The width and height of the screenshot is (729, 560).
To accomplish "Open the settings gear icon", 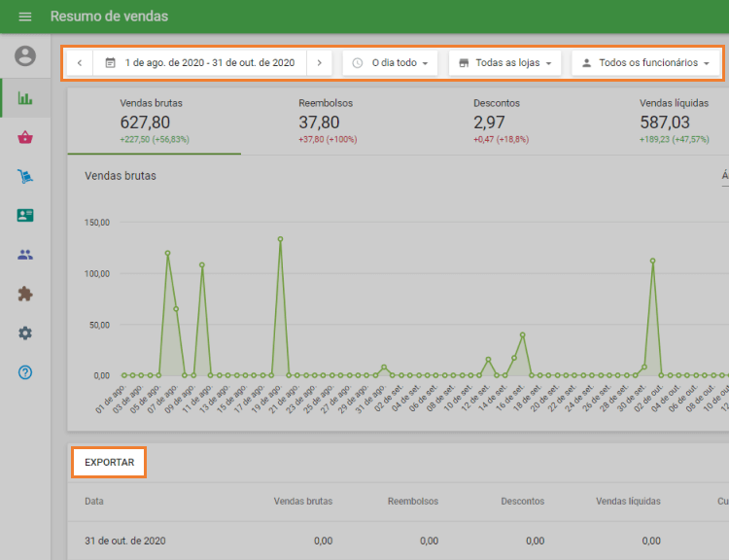I will coord(25,332).
